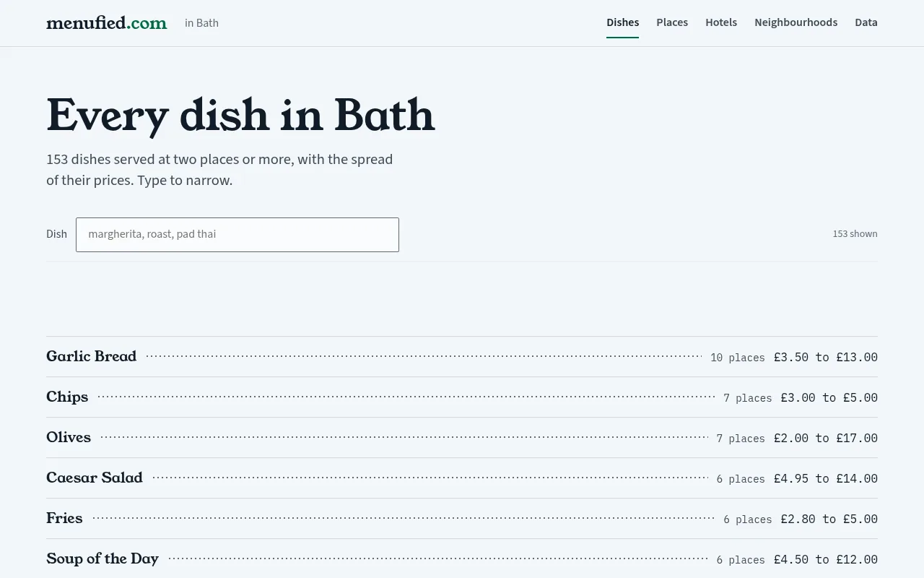
Task: Click the "£2.80 to £5.00" Fries price range
Action: coord(829,519)
